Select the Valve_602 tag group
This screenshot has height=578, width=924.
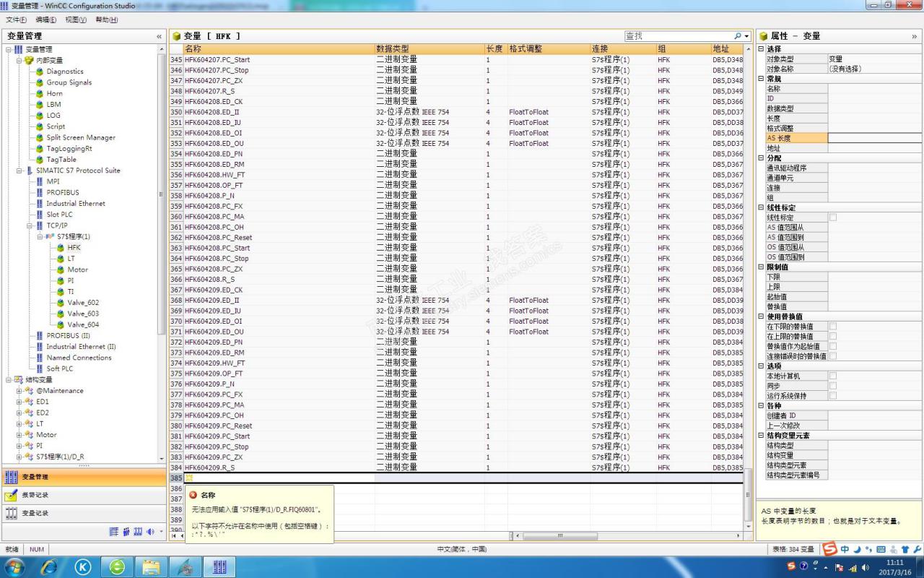(83, 303)
